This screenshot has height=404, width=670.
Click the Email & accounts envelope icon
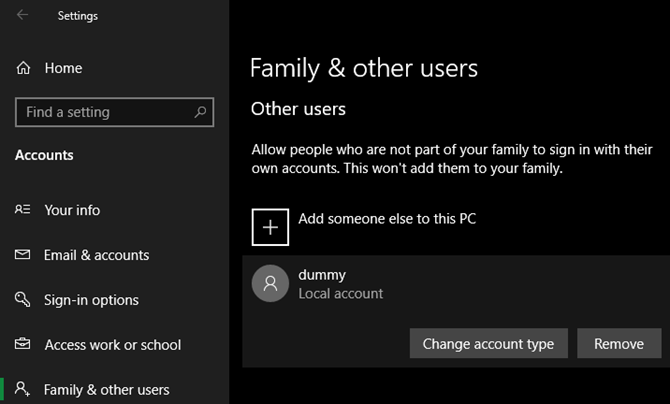click(22, 255)
